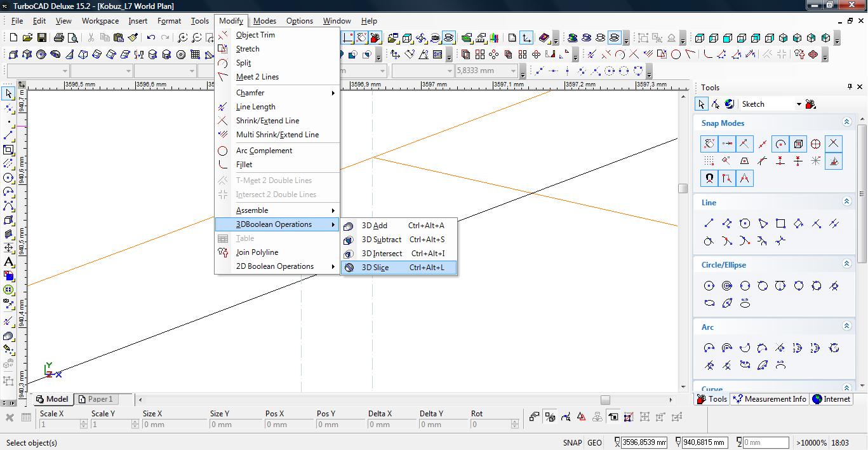868x450 pixels.
Task: Save the drawing with the floppy disk icon
Action: [42, 38]
